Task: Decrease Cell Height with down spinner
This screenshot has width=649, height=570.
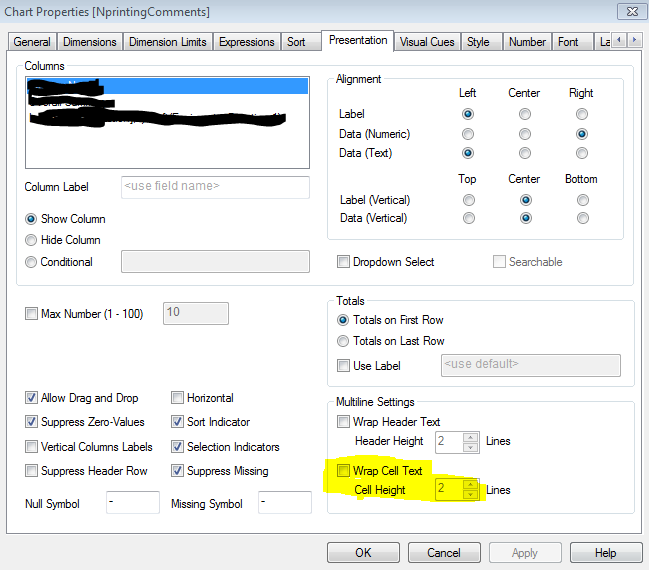Action: (471, 494)
